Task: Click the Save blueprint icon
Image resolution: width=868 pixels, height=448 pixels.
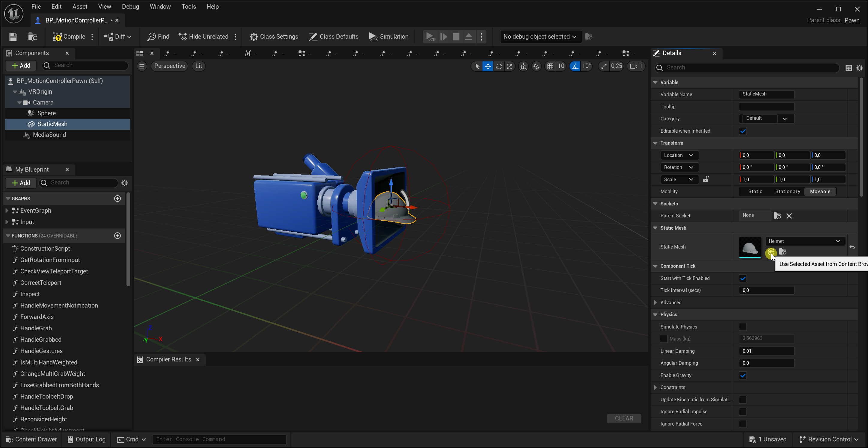Action: (13, 37)
